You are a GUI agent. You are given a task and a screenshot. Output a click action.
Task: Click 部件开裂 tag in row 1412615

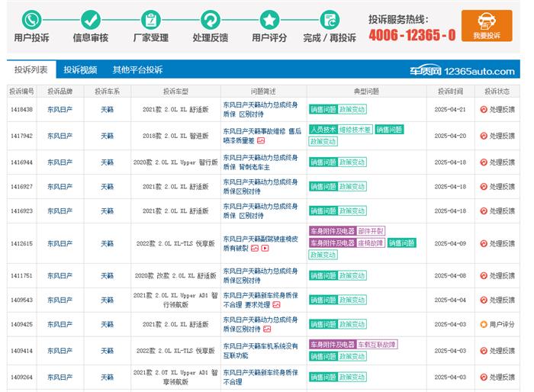click(371, 231)
